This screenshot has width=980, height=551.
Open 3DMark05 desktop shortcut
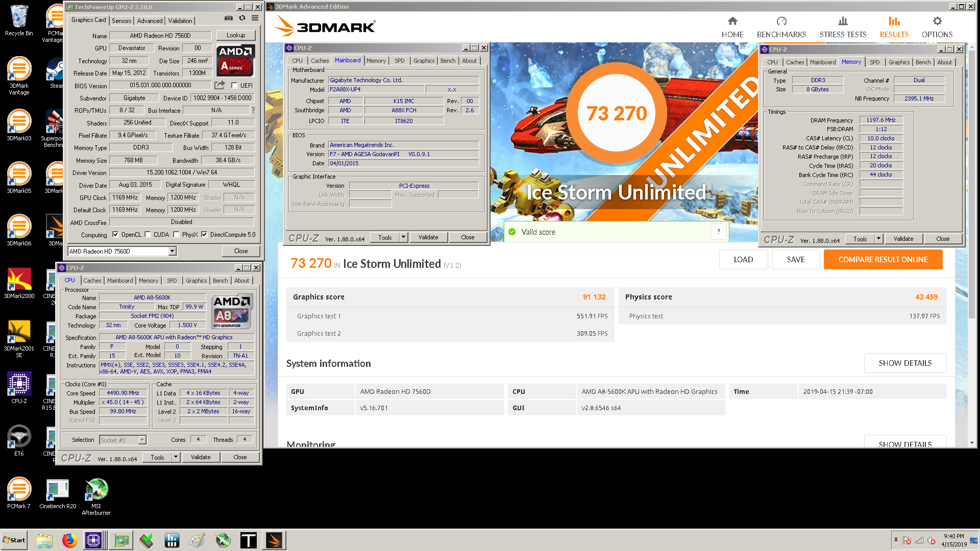pos(19,178)
